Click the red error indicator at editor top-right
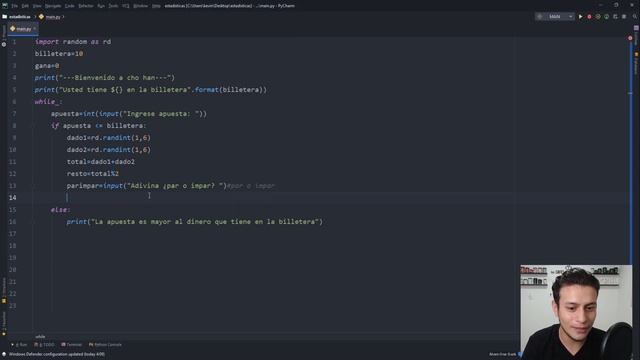The width and height of the screenshot is (640, 360). [630, 38]
